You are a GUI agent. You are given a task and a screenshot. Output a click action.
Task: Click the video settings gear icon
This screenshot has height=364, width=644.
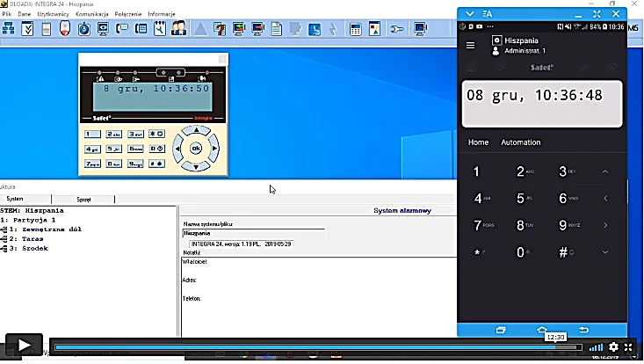tap(613, 346)
